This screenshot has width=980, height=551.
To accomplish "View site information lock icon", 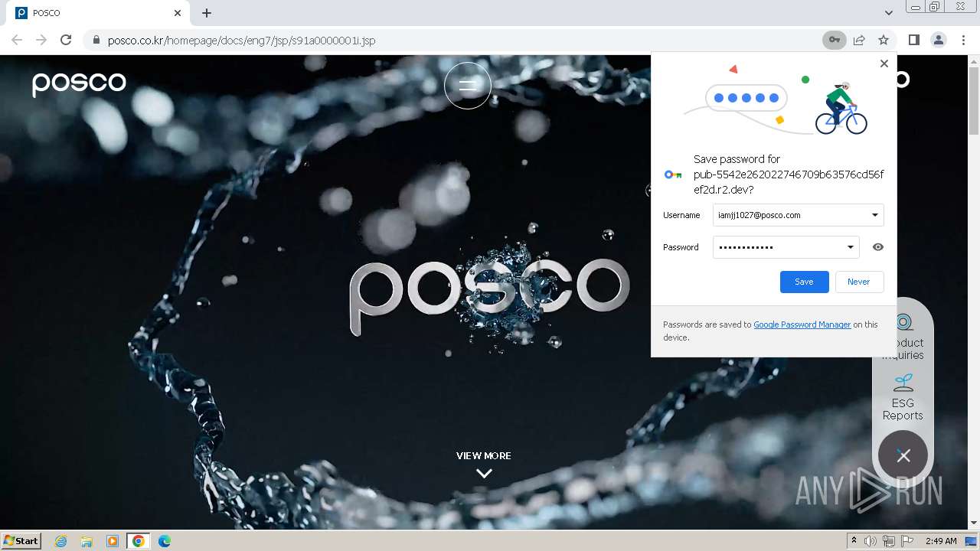I will pyautogui.click(x=96, y=40).
